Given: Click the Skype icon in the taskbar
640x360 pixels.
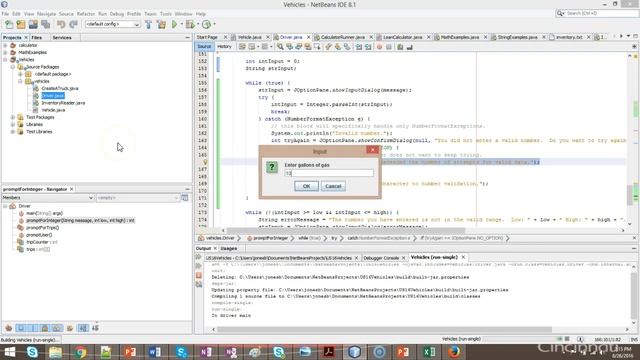Looking at the screenshot, I should tap(32, 352).
